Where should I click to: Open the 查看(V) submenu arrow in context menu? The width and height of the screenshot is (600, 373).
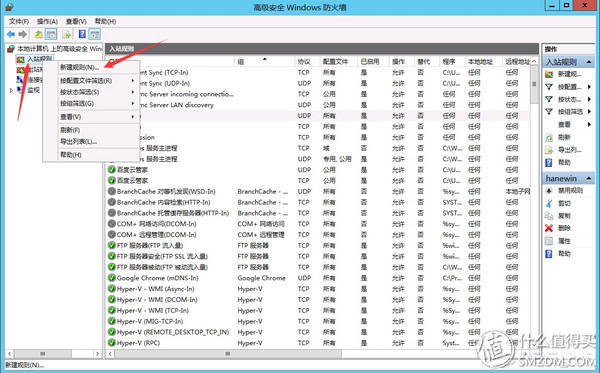click(x=132, y=117)
